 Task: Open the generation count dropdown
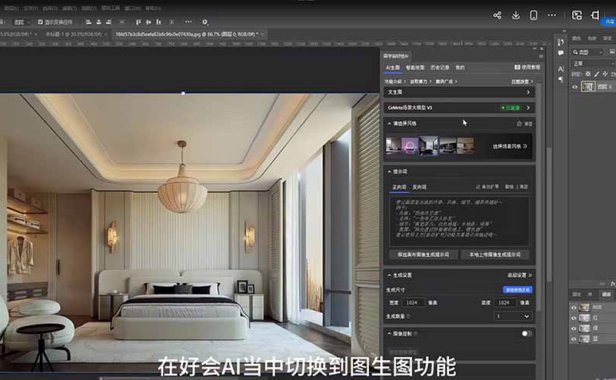(513, 316)
